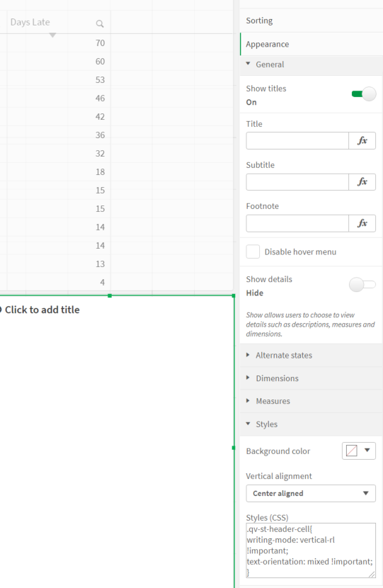Viewport: 383px width, 588px height.
Task: Open expression editor for Footnote field
Action: 362,223
